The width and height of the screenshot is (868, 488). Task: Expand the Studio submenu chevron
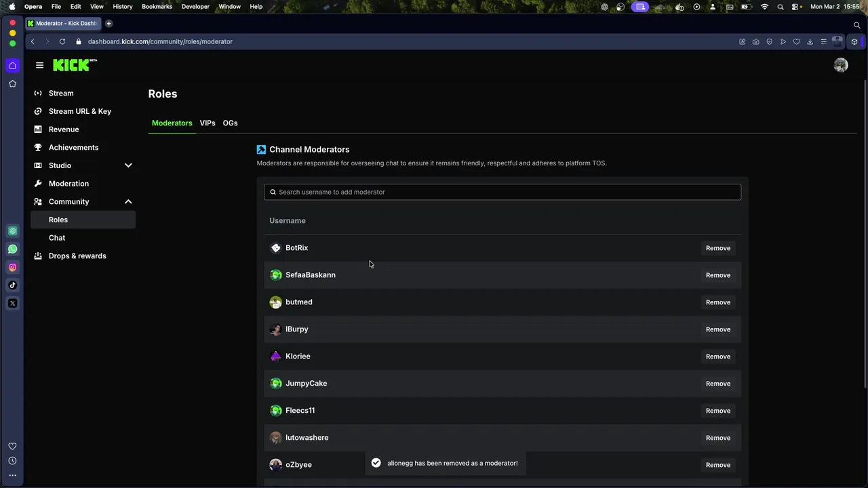128,165
